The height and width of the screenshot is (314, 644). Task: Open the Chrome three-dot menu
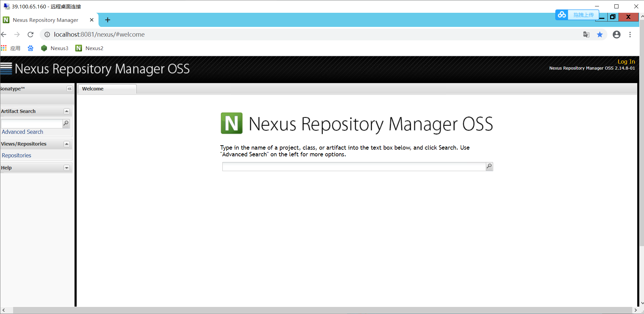630,34
